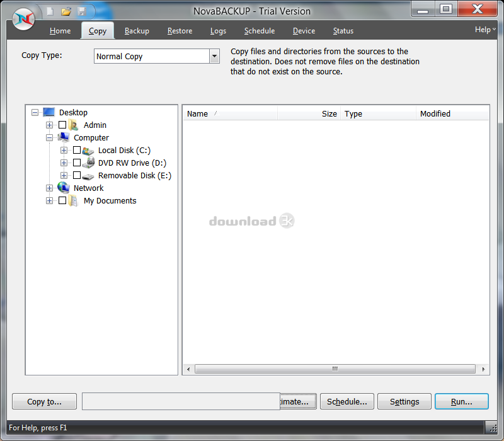The height and width of the screenshot is (441, 504).
Task: Expand the Local Disk (C:) node
Action: (x=64, y=150)
